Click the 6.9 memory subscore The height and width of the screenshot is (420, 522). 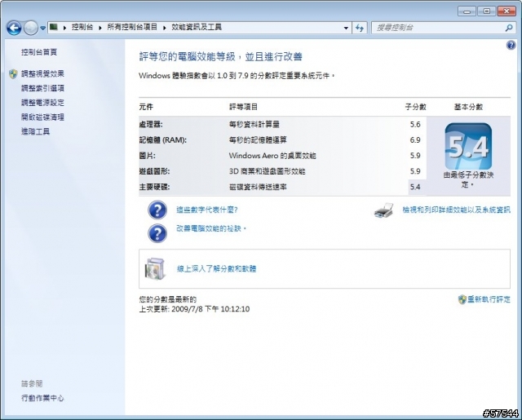coord(415,140)
